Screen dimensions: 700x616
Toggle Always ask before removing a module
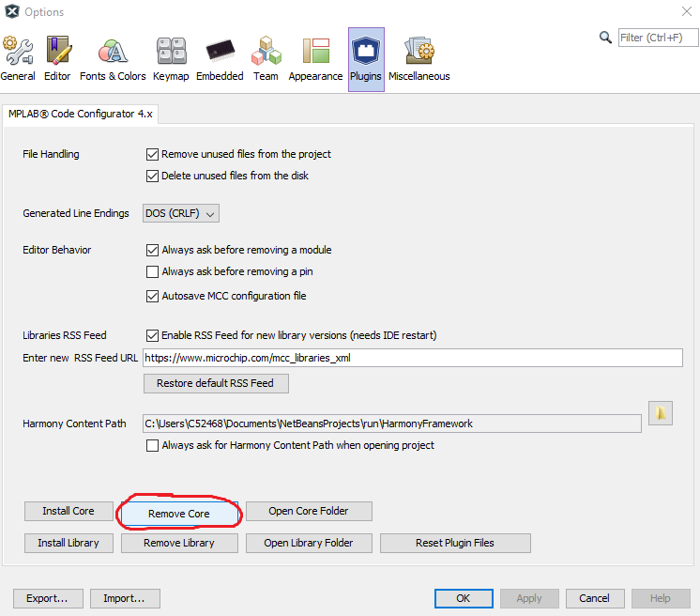point(152,250)
